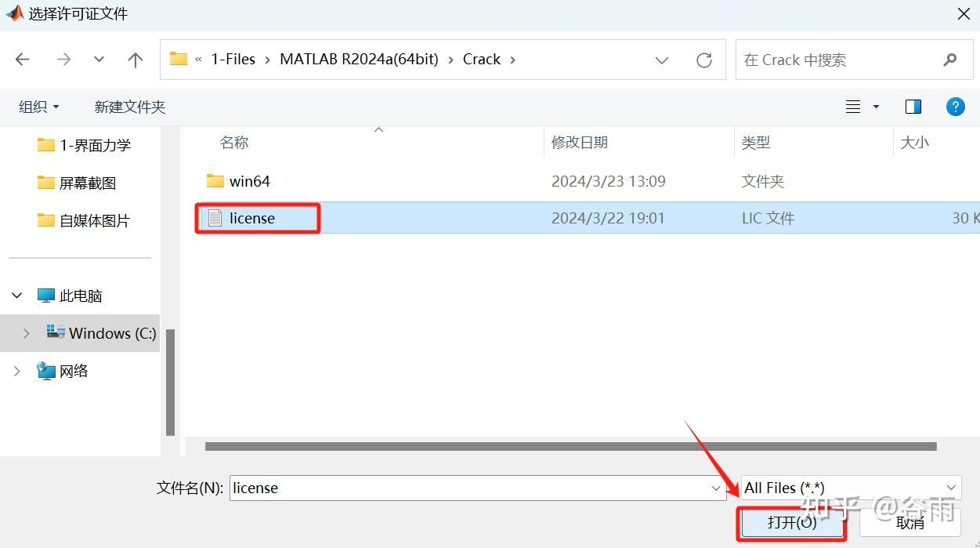Open the address bar history dropdown
The image size is (980, 548).
coord(662,59)
